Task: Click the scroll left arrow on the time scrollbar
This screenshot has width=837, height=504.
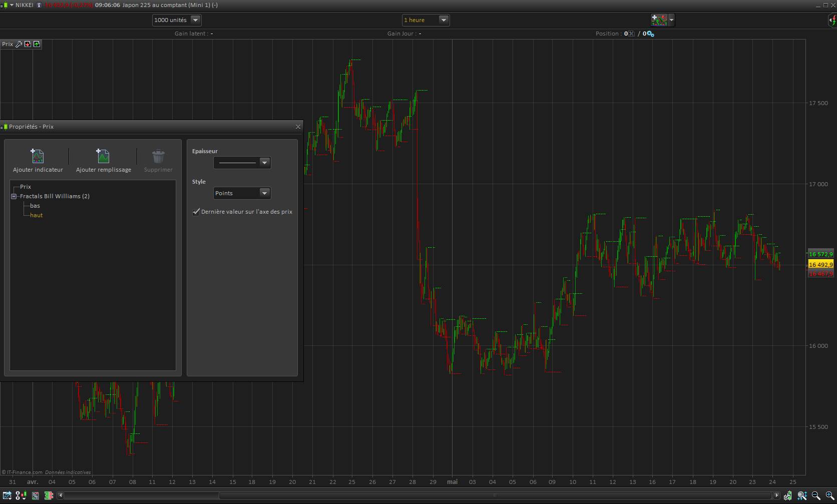Action: pos(60,495)
